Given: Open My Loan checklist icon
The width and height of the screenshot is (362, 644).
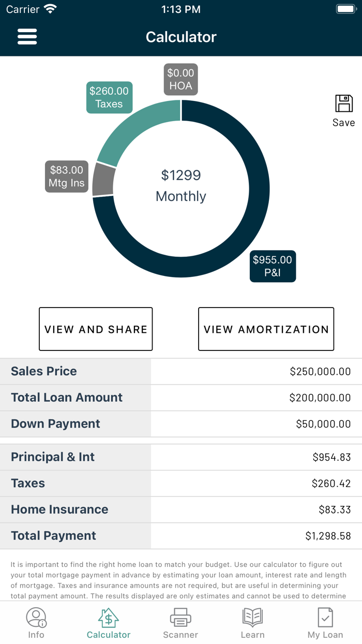Looking at the screenshot, I should coord(325,618).
